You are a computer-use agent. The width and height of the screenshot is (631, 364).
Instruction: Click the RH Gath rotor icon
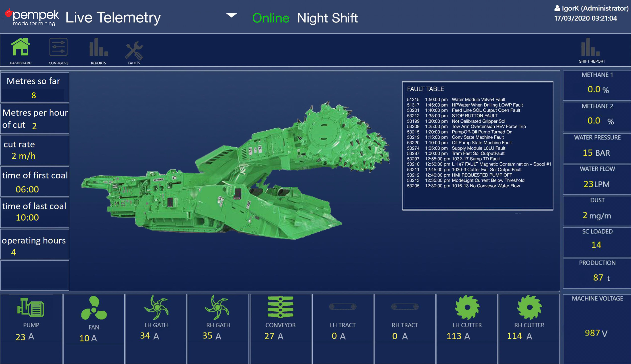pos(217,307)
